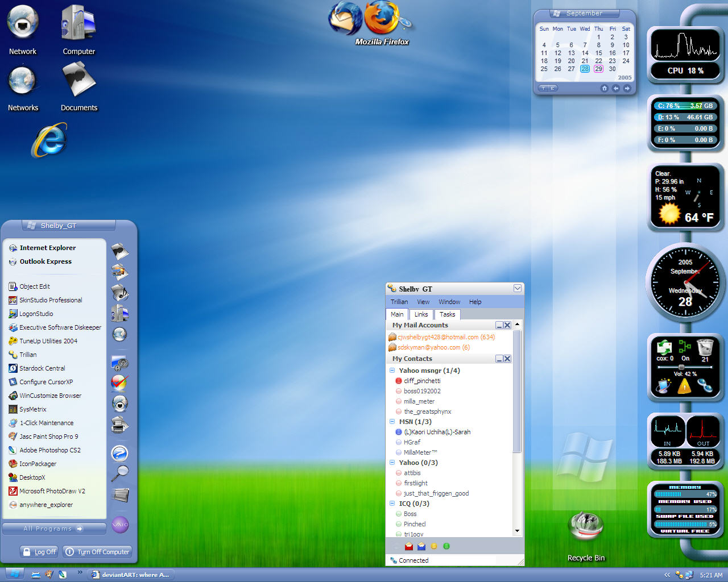Minimize the My Contacts section
Image resolution: width=728 pixels, height=582 pixels.
pyautogui.click(x=499, y=359)
